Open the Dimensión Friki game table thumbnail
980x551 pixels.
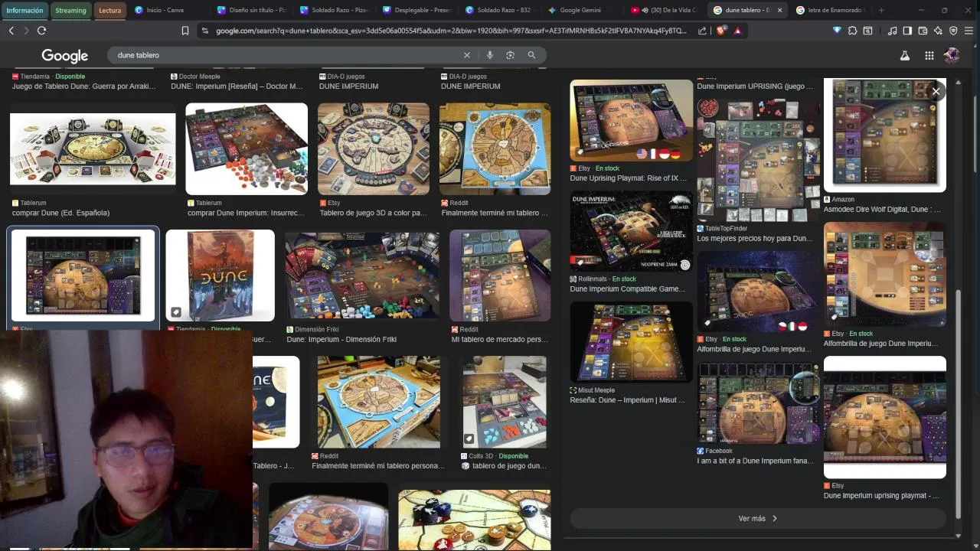(x=362, y=275)
